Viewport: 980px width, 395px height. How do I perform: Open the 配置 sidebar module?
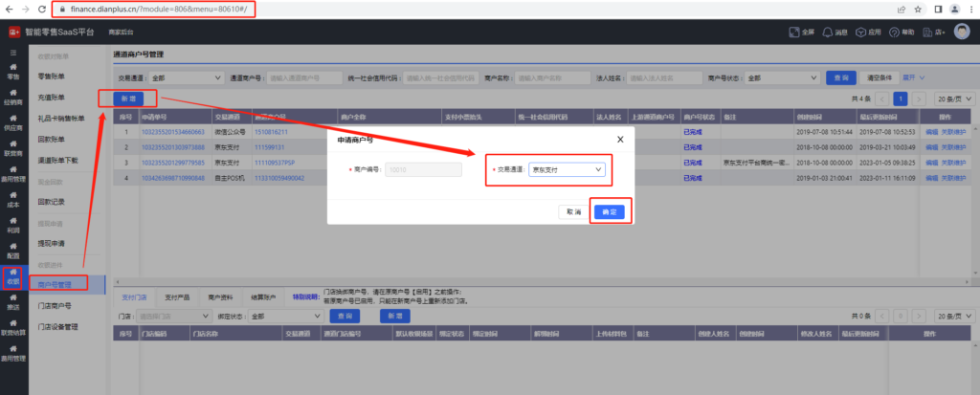coord(13,252)
